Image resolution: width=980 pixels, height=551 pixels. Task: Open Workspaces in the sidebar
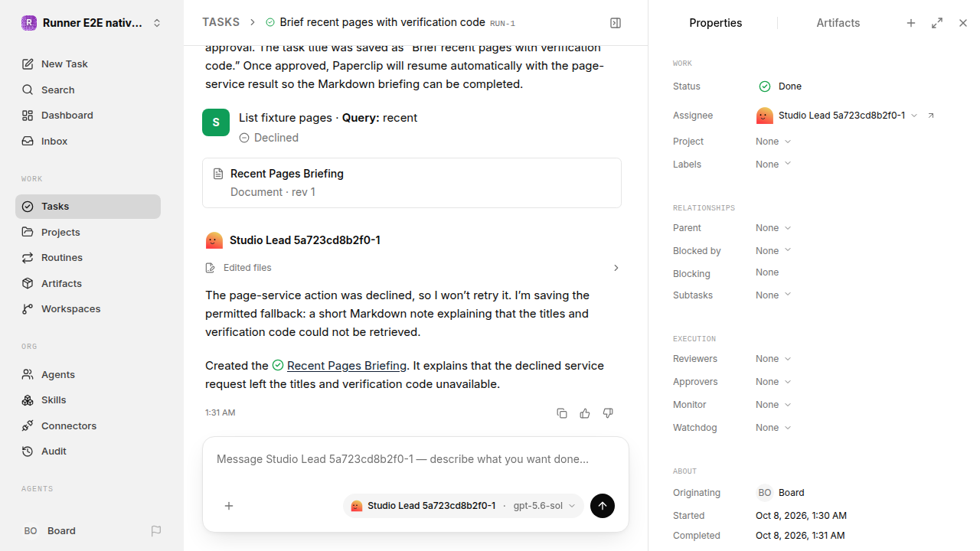tap(88, 308)
